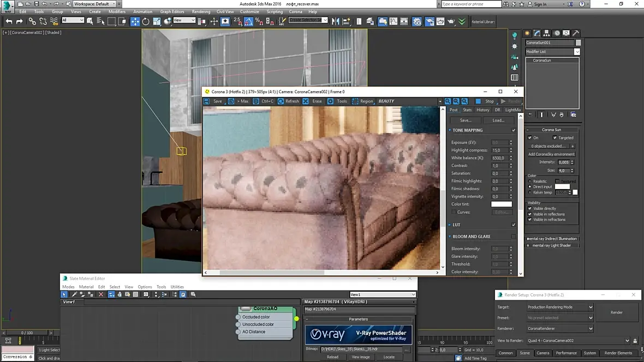Click the zoom-in magnifier in Corona VFB

(x=448, y=101)
